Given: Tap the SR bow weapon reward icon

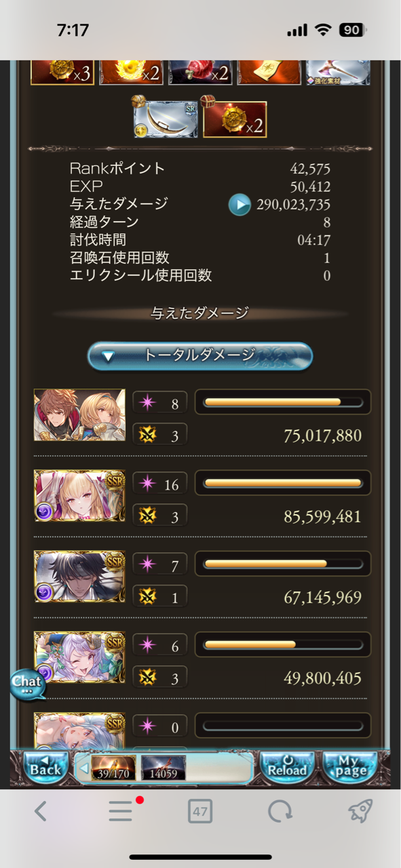Looking at the screenshot, I should click(x=165, y=119).
